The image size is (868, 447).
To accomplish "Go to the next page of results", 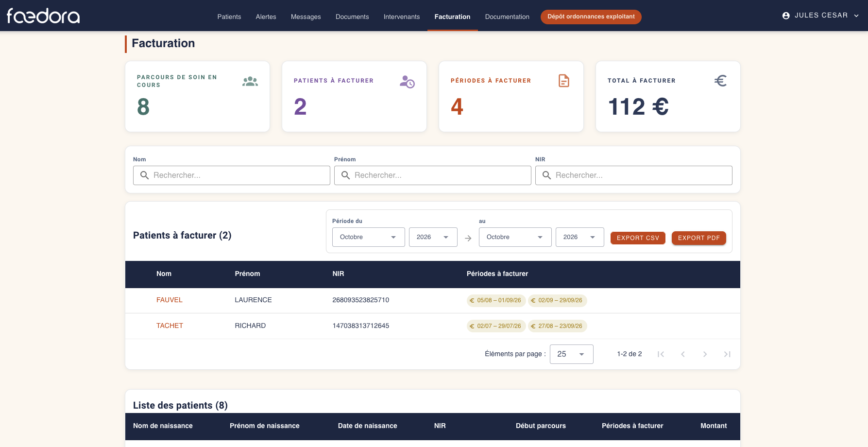I will pos(705,354).
